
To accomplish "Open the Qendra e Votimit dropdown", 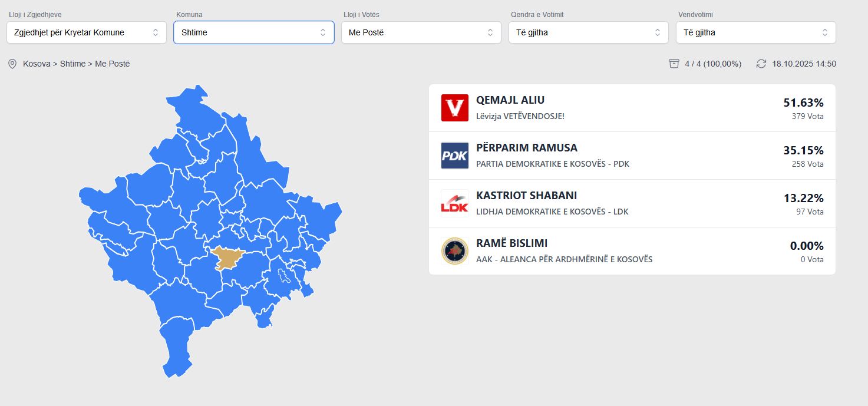I will [x=588, y=32].
